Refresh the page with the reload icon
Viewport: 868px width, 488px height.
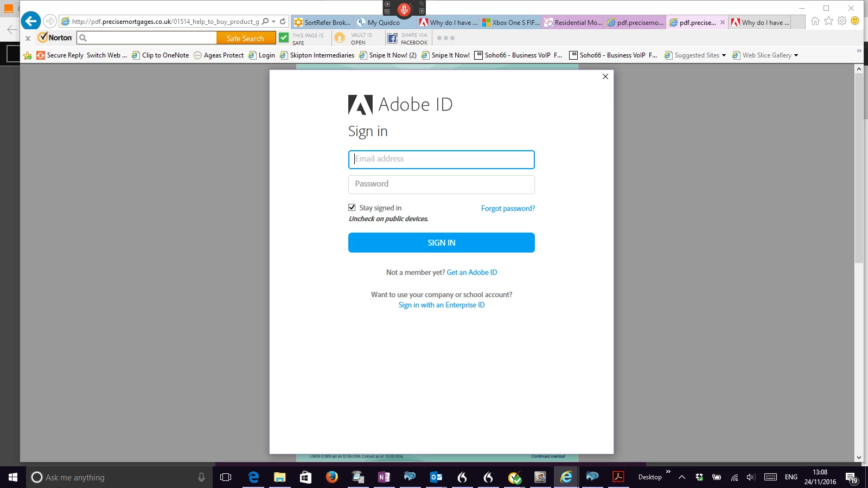tap(283, 21)
